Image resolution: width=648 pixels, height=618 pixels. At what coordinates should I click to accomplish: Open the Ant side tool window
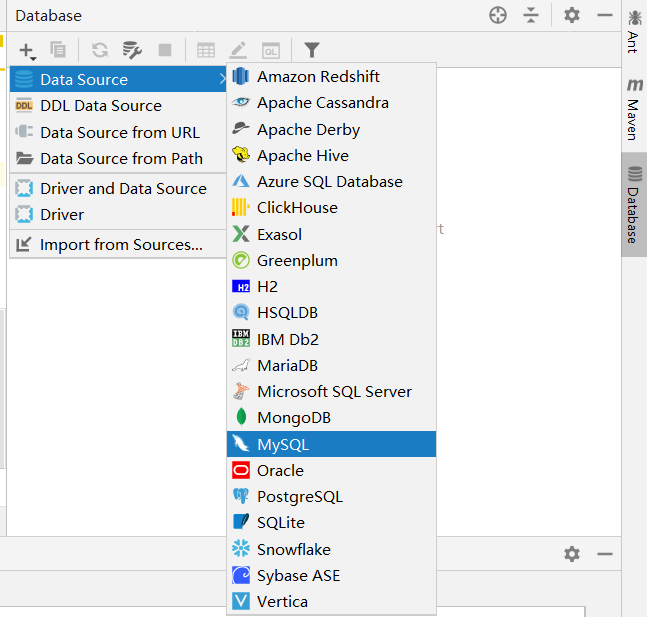click(x=634, y=32)
